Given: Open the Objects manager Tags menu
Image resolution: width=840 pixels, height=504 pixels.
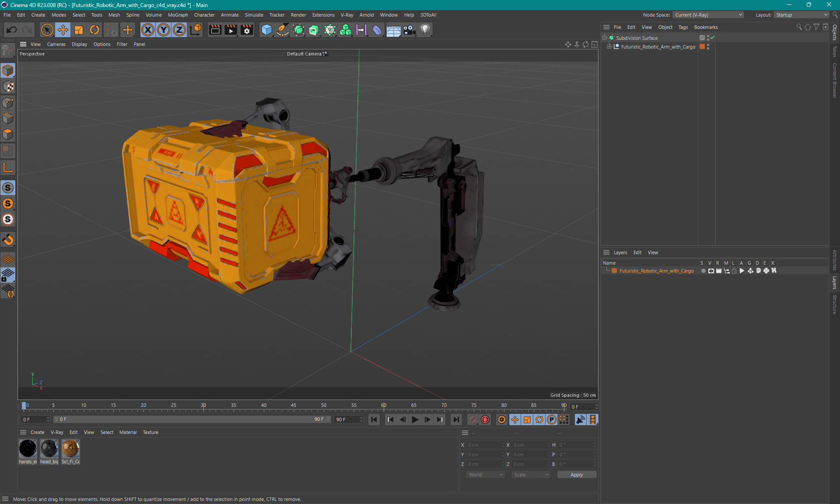Looking at the screenshot, I should click(x=683, y=27).
